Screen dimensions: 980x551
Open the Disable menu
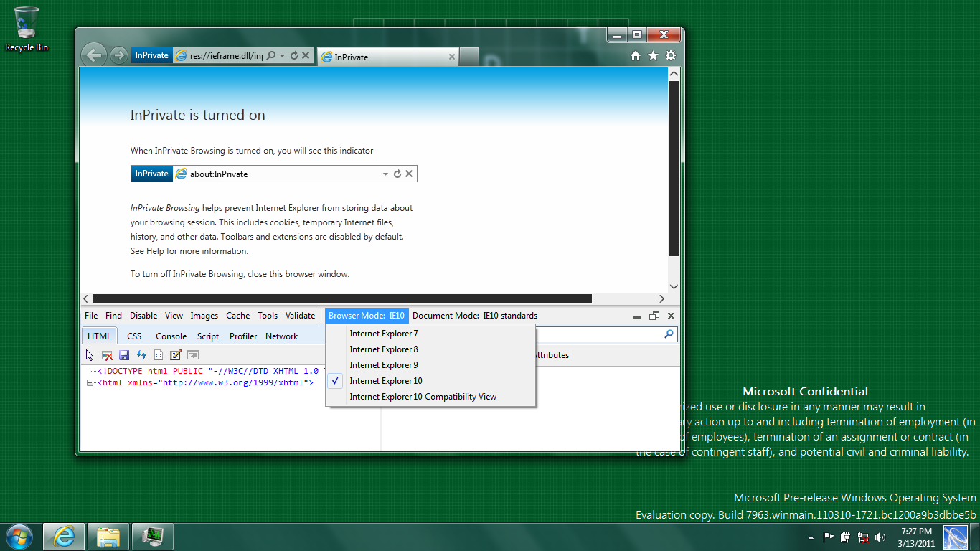(143, 316)
